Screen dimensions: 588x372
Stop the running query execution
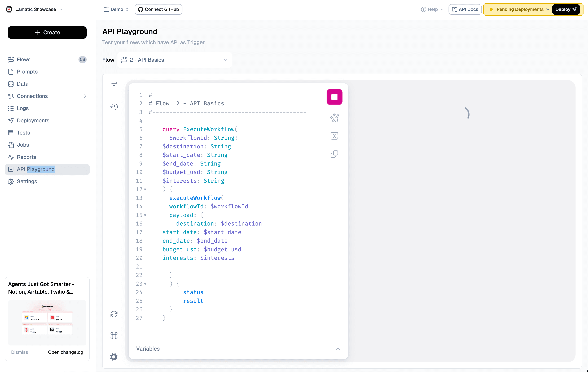(334, 97)
